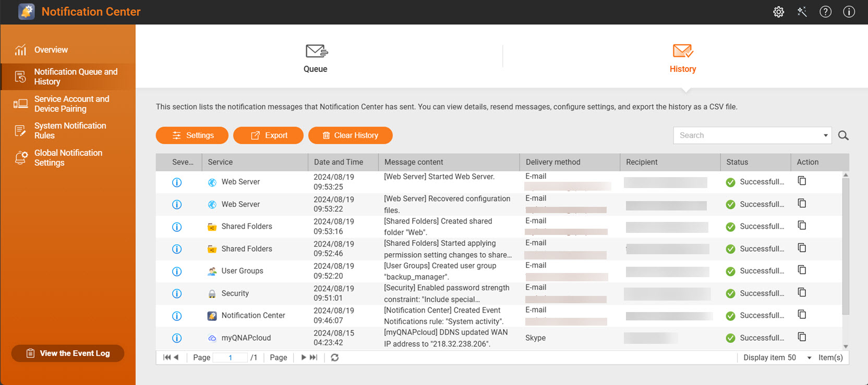Click green status icon on Security row
868x385 pixels.
[730, 294]
